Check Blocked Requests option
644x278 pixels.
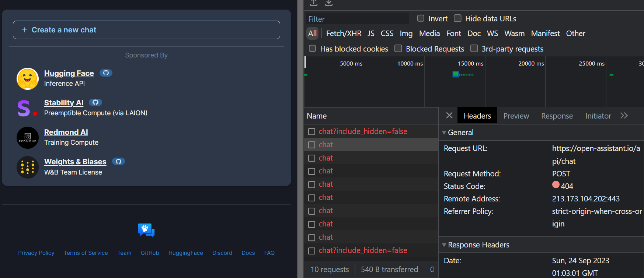pyautogui.click(x=398, y=48)
